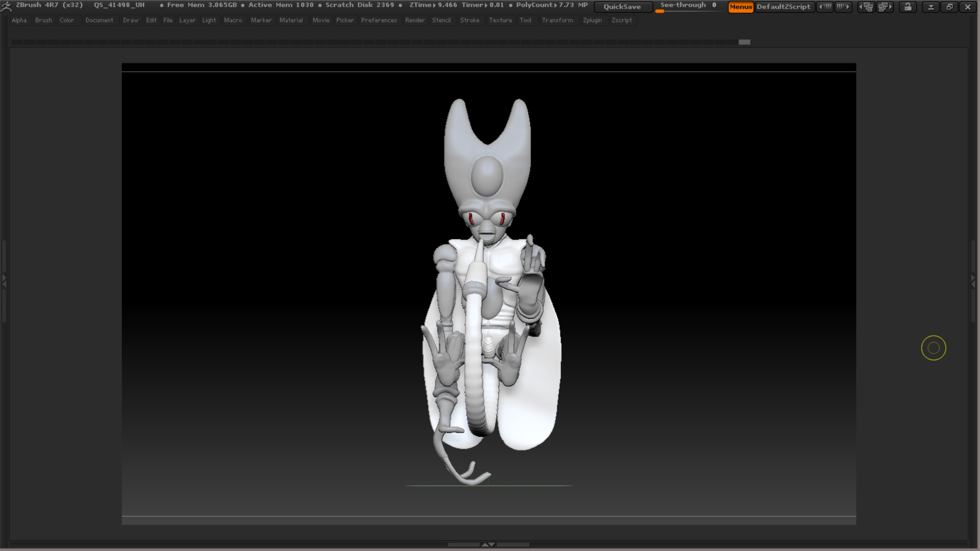Open the Tool menu

[x=525, y=20]
